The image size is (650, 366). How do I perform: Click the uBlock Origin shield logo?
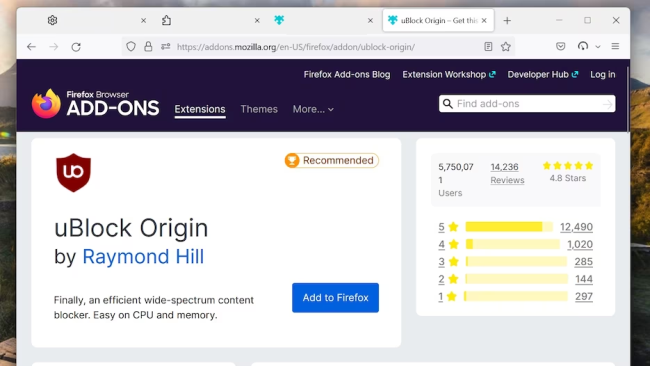[73, 172]
